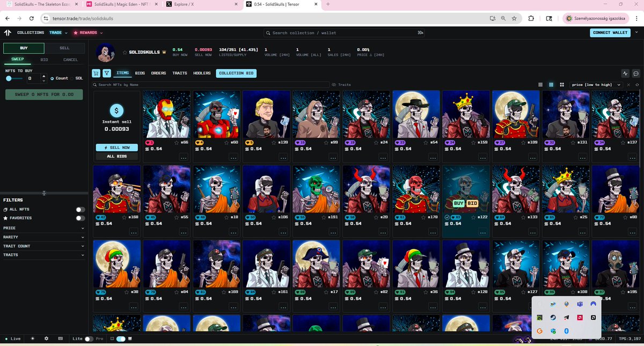
Task: Click the SELL NOW button
Action: click(117, 148)
